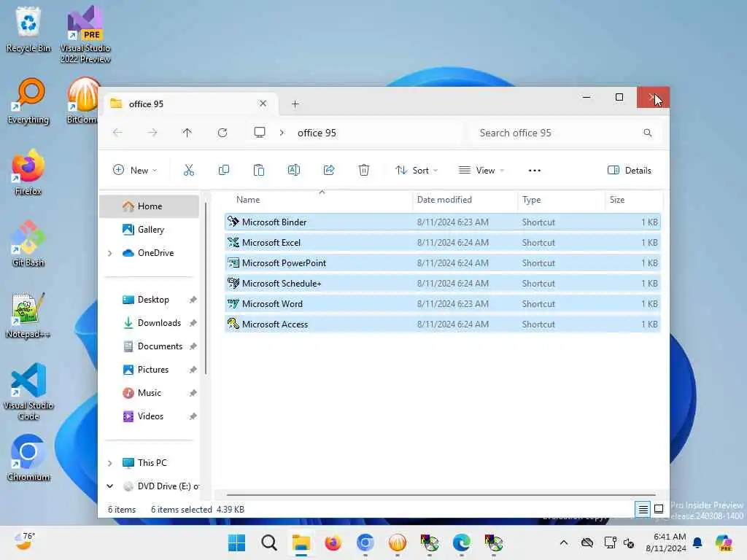The image size is (747, 560).
Task: Show hidden system tray icons
Action: [564, 542]
